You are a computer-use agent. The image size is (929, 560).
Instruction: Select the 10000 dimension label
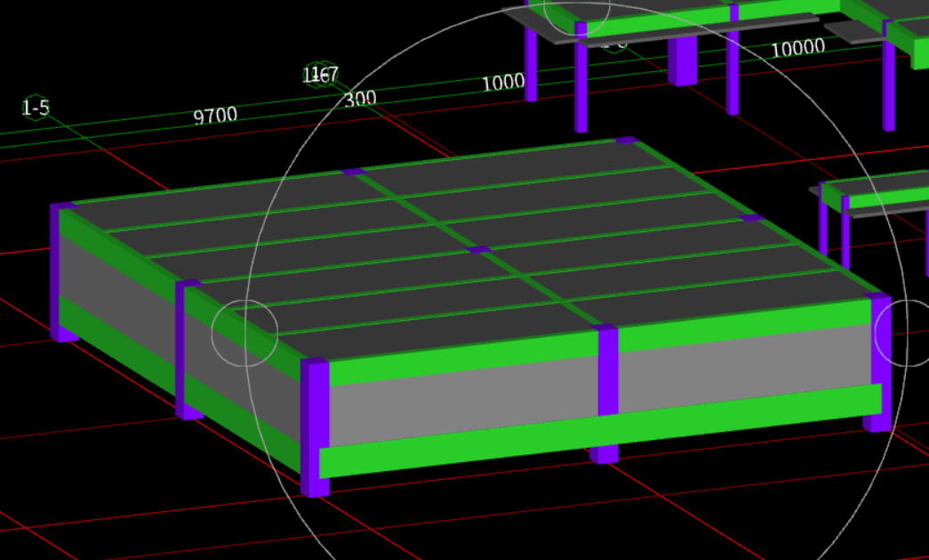tap(798, 48)
